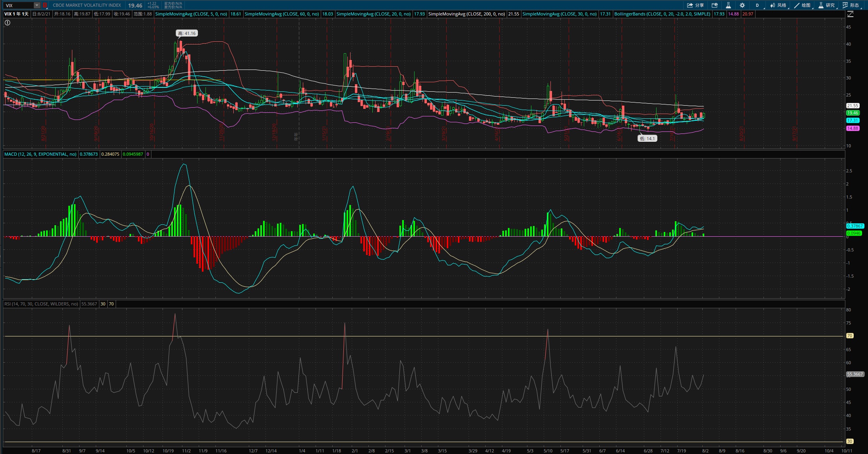The image size is (868, 454).
Task: Click the 55.3667 RSI axis bubble
Action: coord(855,374)
